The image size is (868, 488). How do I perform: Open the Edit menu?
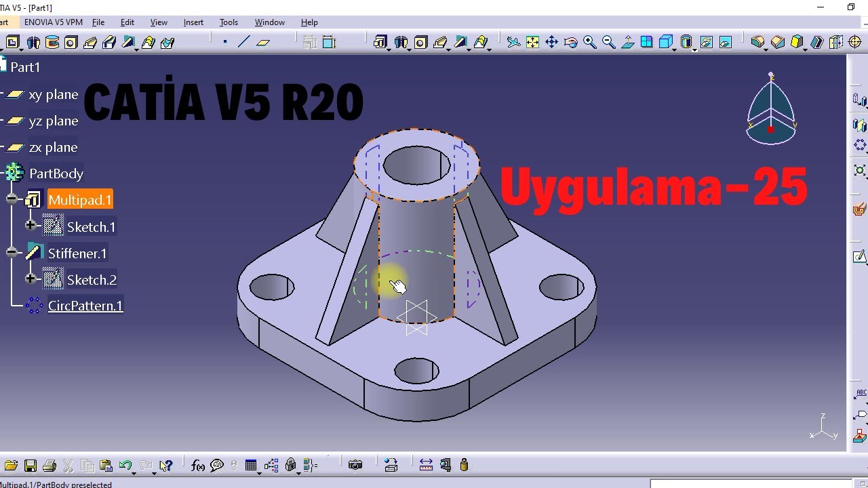tap(127, 22)
